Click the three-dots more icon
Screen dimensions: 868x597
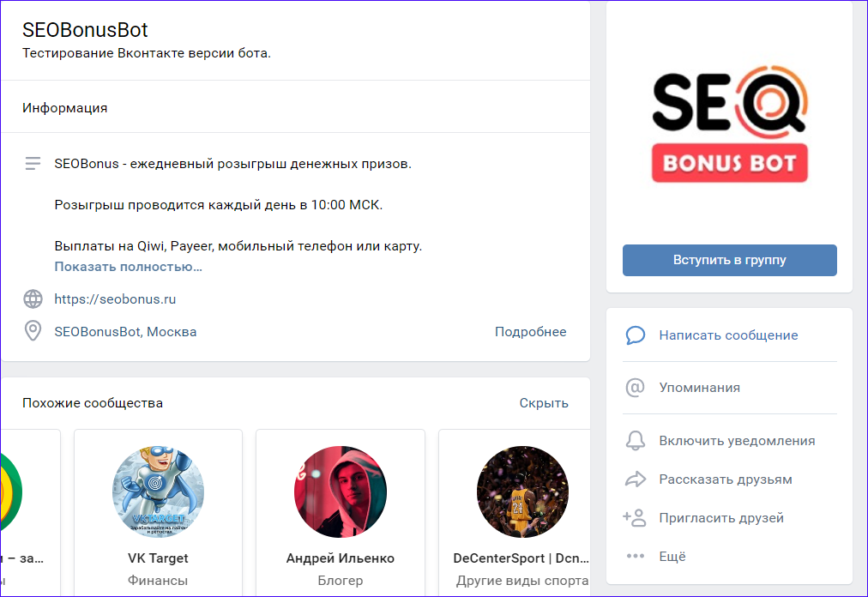[x=635, y=556]
